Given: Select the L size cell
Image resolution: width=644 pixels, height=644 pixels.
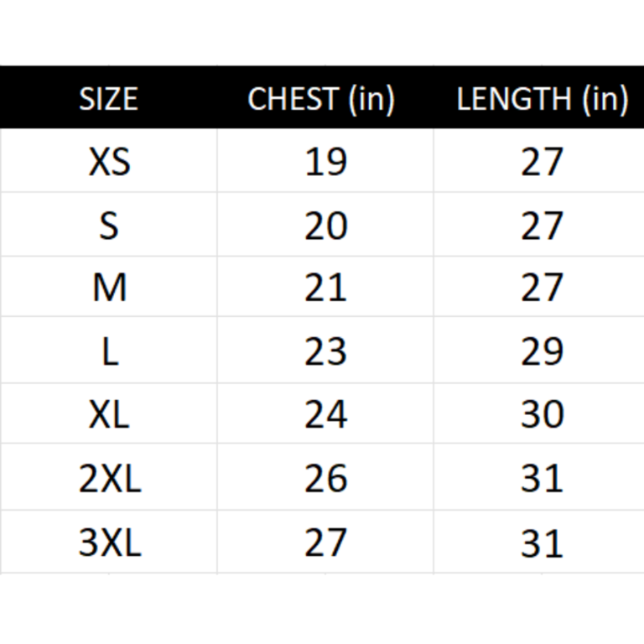Looking at the screenshot, I should click(x=109, y=351).
